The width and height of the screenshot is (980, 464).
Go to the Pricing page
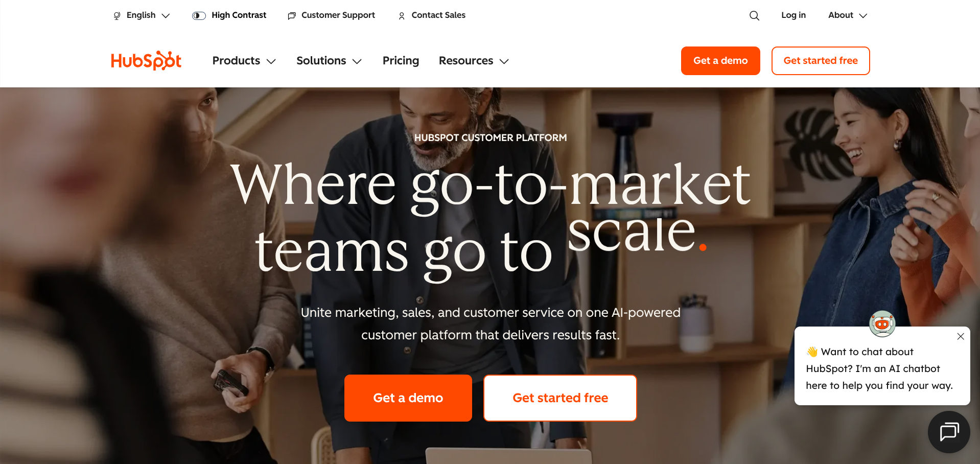(401, 61)
